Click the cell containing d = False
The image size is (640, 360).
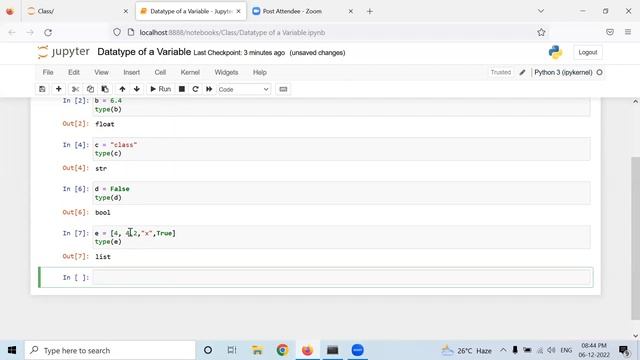[341, 193]
